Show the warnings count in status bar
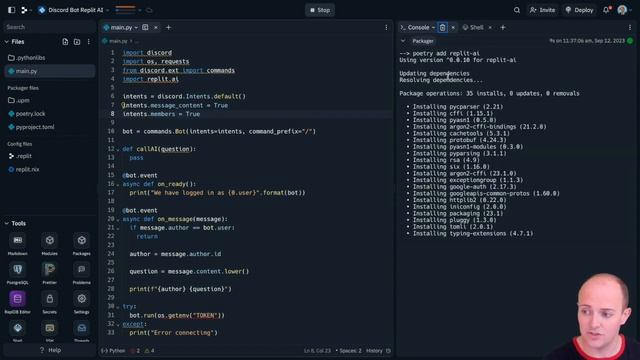Screen dimensions: 640x360 point(149,351)
